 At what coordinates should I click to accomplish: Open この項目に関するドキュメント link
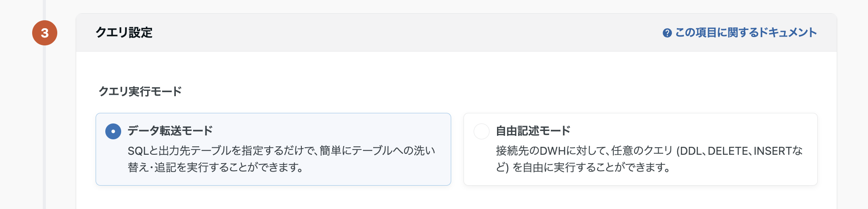click(746, 33)
